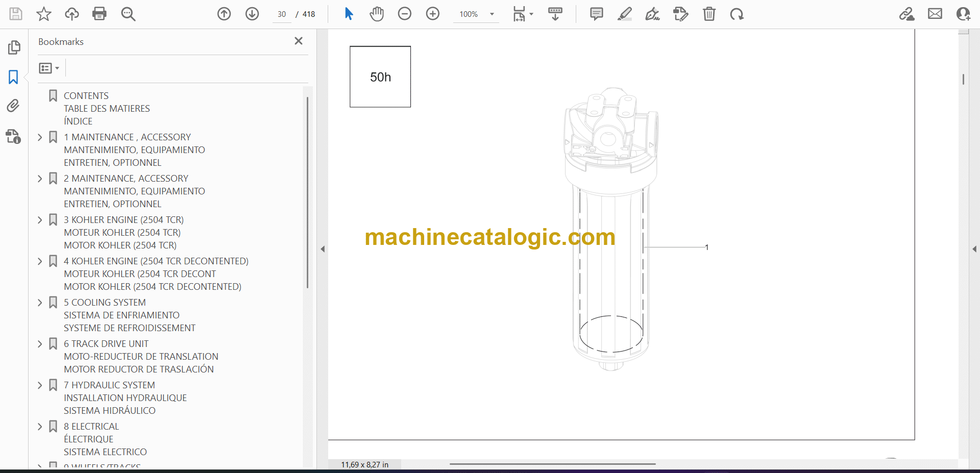The height and width of the screenshot is (473, 980).
Task: Select the Hand pan tool
Action: [x=377, y=14]
